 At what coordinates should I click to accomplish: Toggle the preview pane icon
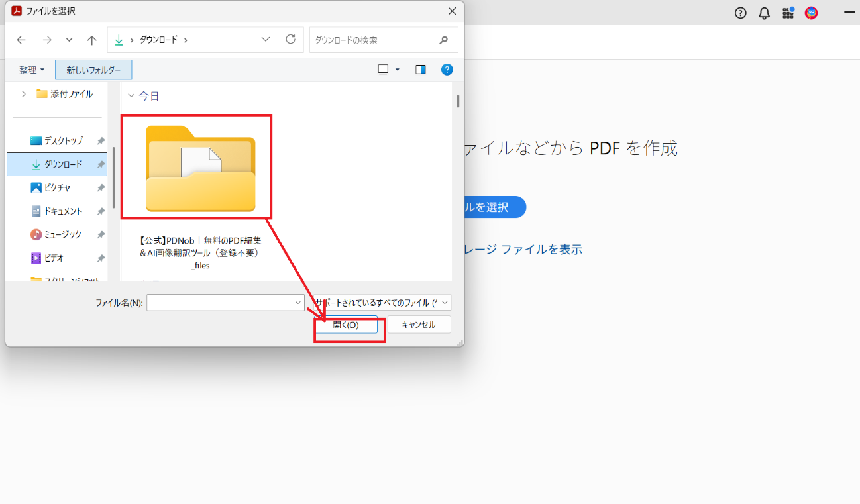[420, 70]
